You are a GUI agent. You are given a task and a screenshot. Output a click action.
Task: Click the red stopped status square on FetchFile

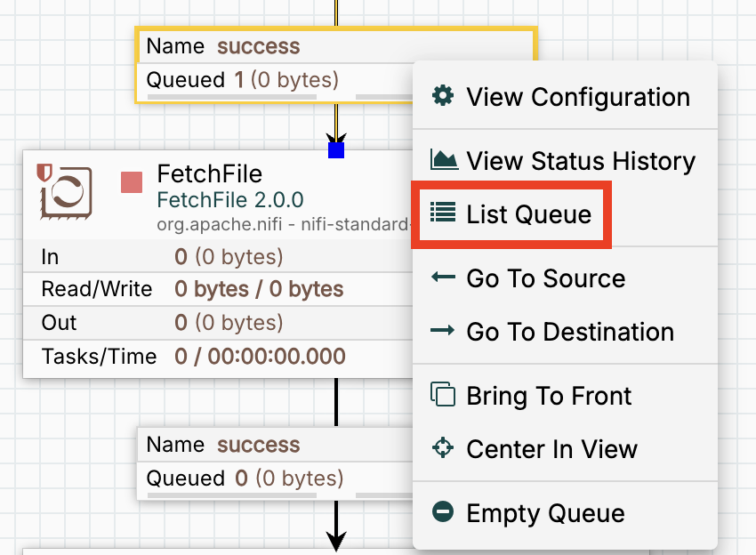point(131,182)
